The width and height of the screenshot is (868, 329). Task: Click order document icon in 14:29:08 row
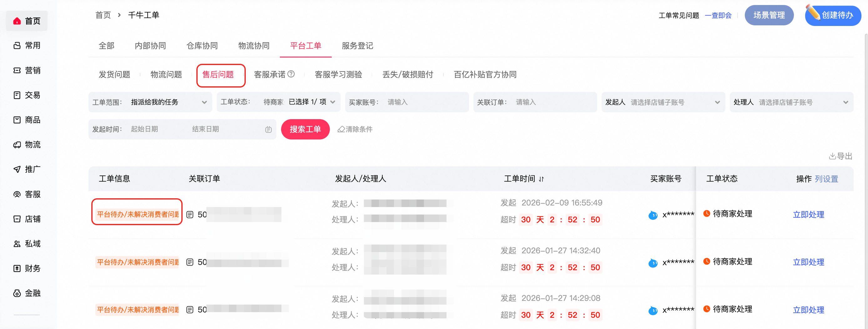190,310
